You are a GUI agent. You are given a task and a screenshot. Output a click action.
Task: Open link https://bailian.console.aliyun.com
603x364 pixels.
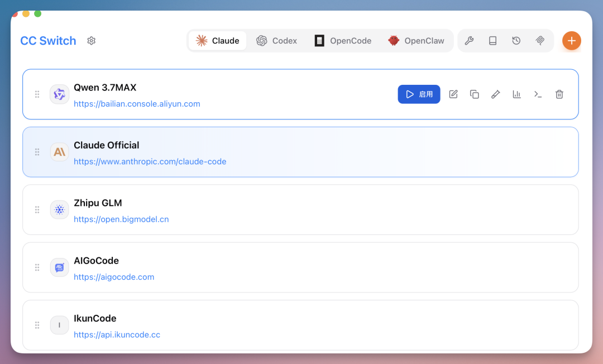[x=137, y=104]
